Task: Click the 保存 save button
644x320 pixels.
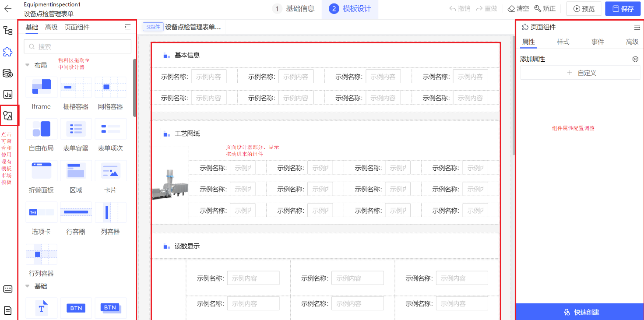Action: (x=623, y=9)
